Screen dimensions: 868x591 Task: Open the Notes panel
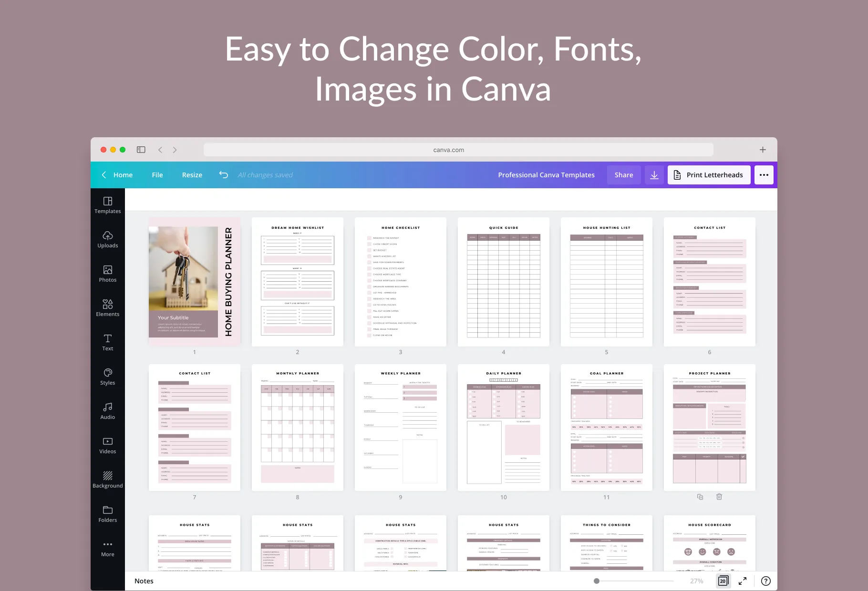(x=144, y=581)
